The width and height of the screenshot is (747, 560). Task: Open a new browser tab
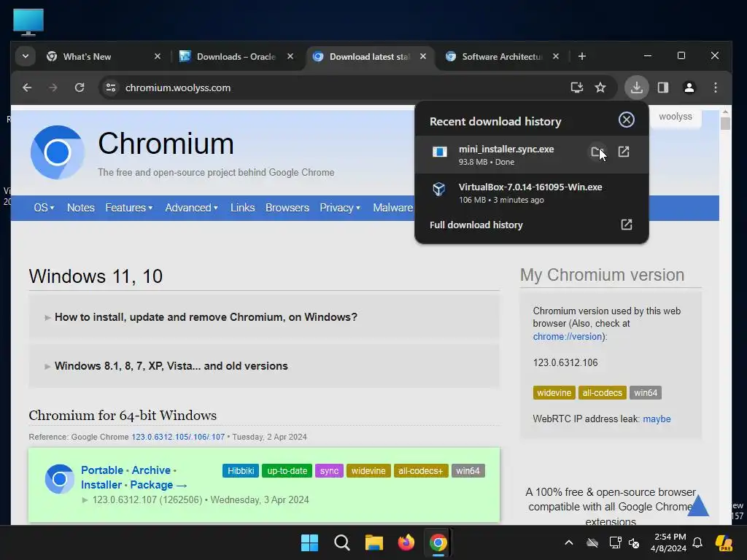(x=581, y=56)
